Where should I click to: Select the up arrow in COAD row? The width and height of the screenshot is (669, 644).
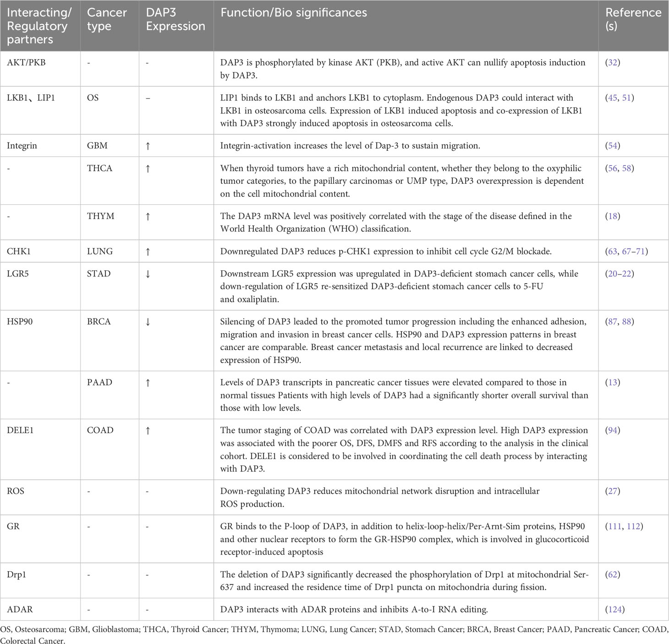click(148, 431)
